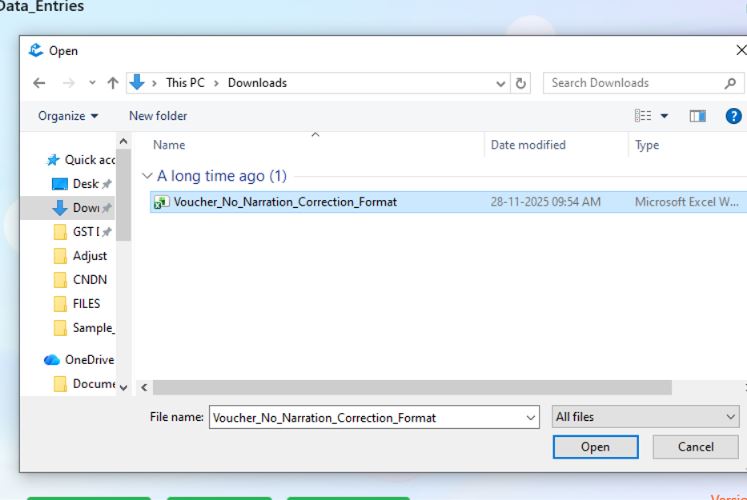Screen dimensions: 747x500
Task: Collapse the 'A long time ago' group
Action: point(147,176)
